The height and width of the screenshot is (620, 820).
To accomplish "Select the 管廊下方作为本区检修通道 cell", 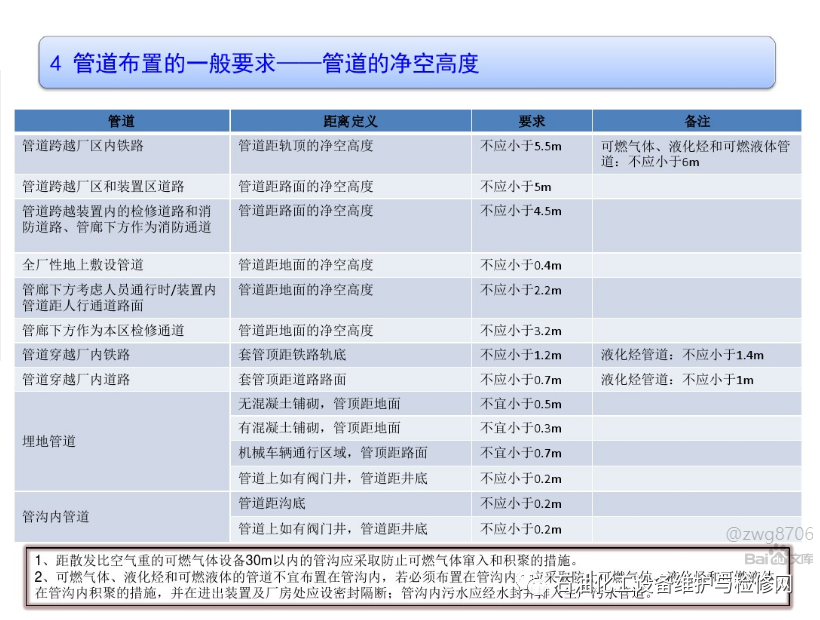I will (x=103, y=330).
